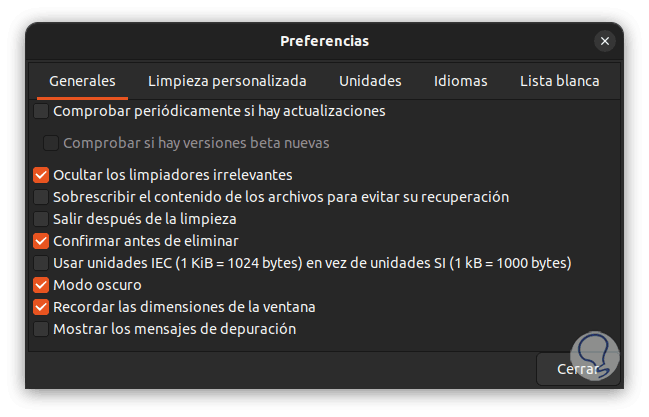
Task: Enable Mostrar los mensajes de depuración
Action: (41, 329)
